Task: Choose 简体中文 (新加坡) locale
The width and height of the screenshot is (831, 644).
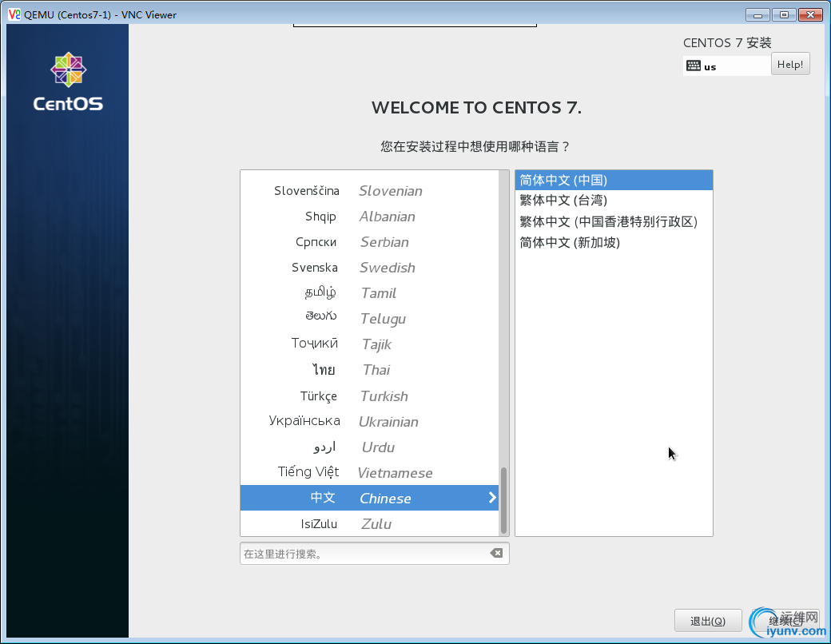Action: click(x=614, y=242)
